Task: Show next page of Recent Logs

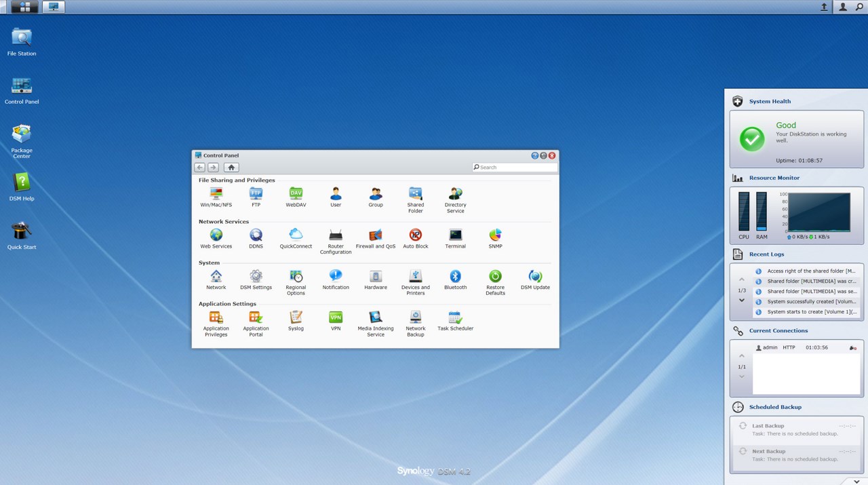Action: tap(741, 300)
